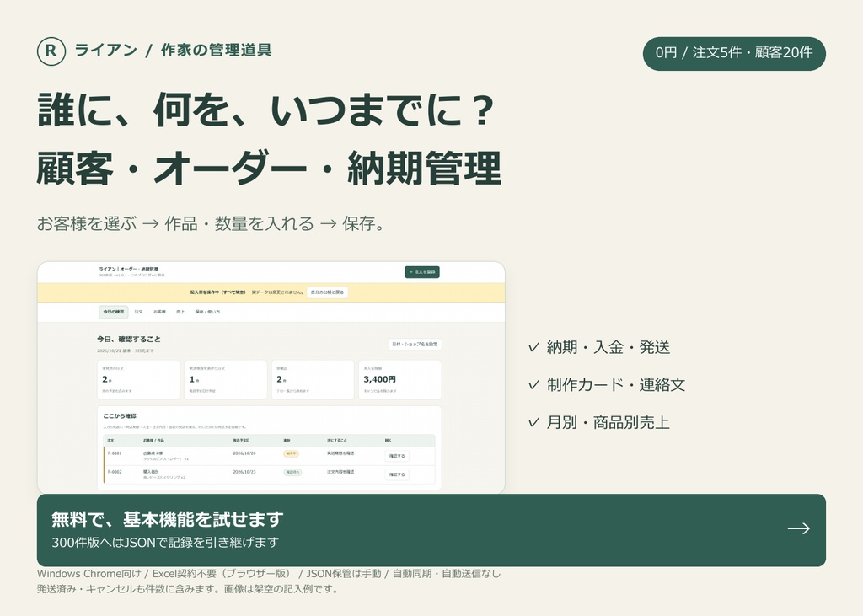
Task: Click the date 2026/10/23 in the table
Action: tap(244, 472)
